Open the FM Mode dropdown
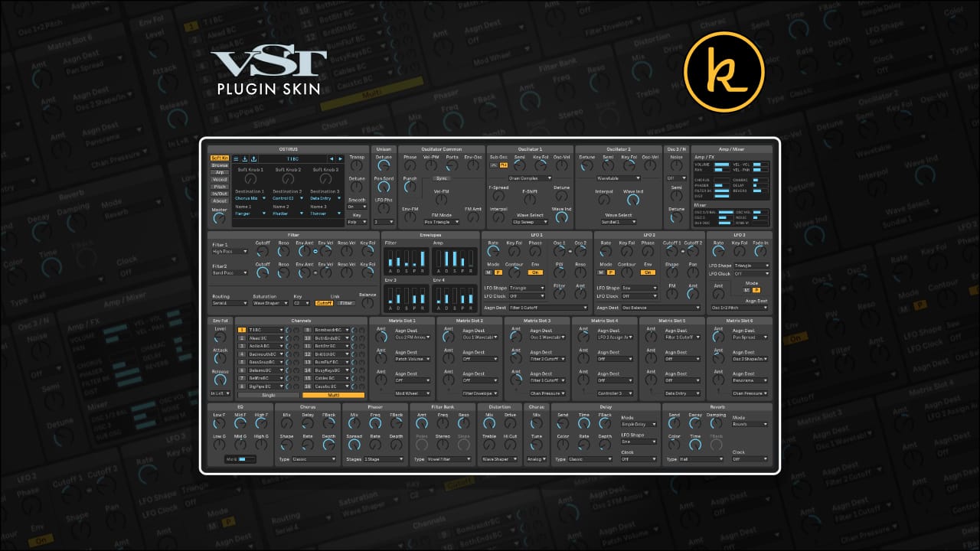Screen dimensions: 980x551 pos(442,222)
